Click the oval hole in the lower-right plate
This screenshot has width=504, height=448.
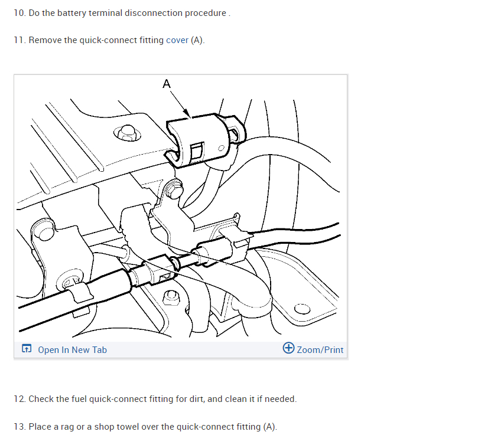302,309
